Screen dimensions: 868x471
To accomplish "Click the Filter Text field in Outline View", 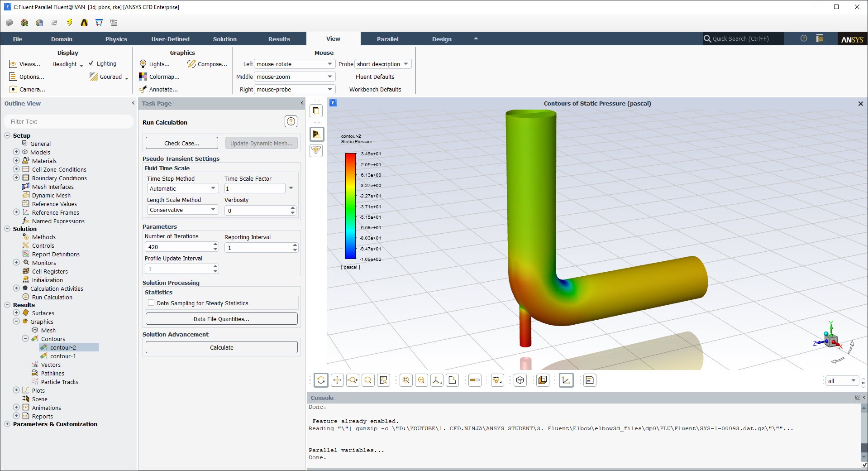I will (x=69, y=121).
